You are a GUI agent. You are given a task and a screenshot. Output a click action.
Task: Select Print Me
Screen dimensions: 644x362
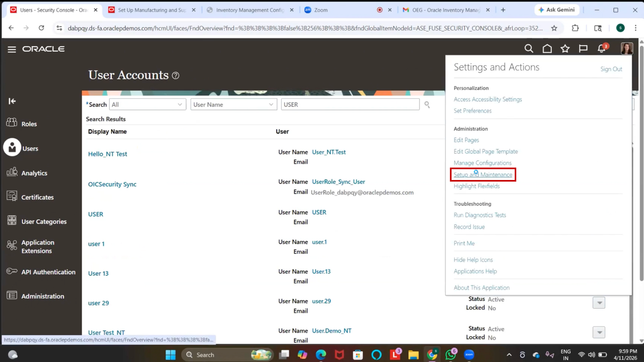[464, 243]
